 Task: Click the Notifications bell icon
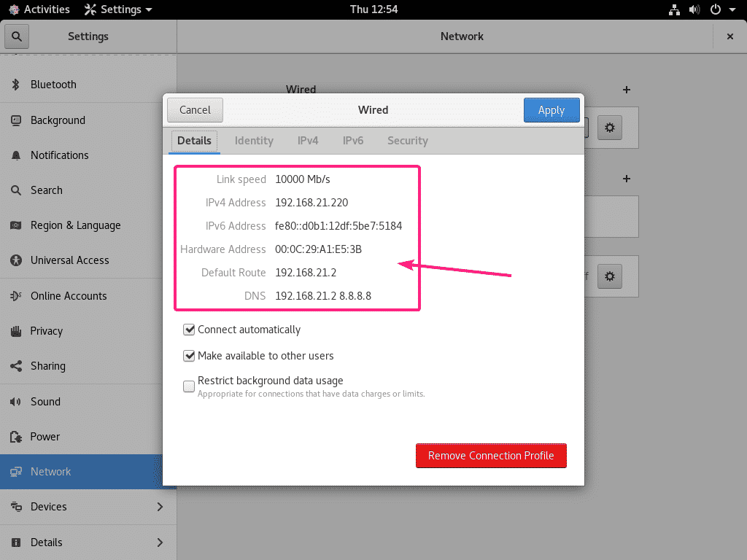(15, 155)
